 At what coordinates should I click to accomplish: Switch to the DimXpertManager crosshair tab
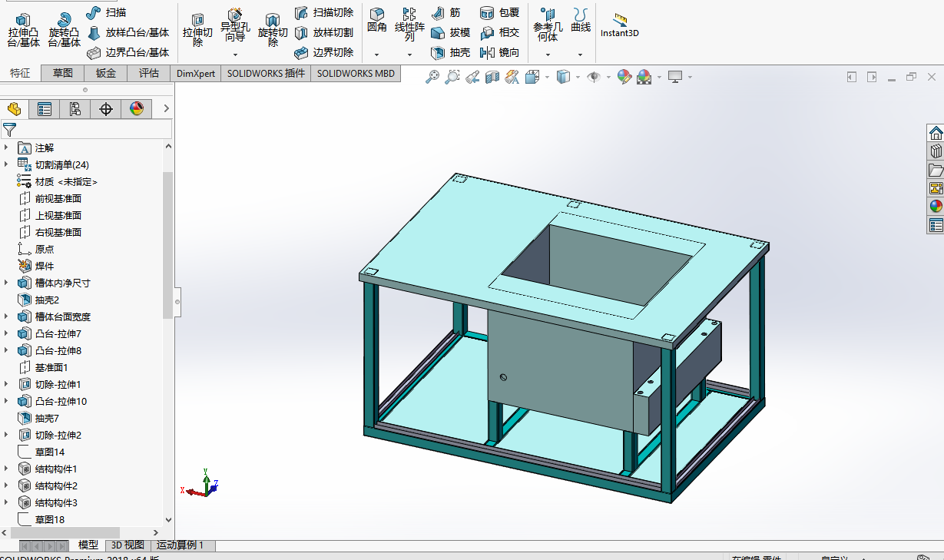pyautogui.click(x=106, y=109)
